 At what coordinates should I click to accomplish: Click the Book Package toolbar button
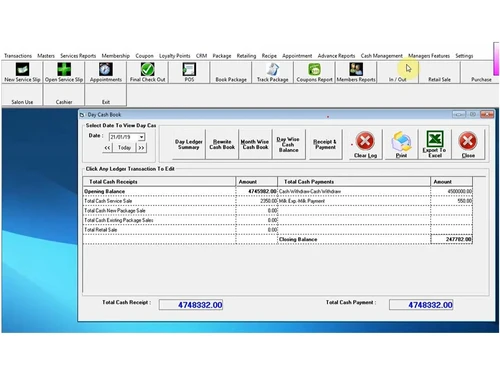(231, 72)
